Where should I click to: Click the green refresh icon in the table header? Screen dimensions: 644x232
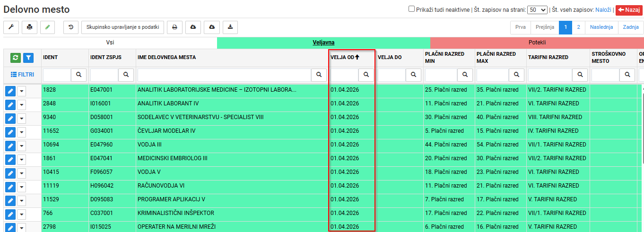coord(16,58)
